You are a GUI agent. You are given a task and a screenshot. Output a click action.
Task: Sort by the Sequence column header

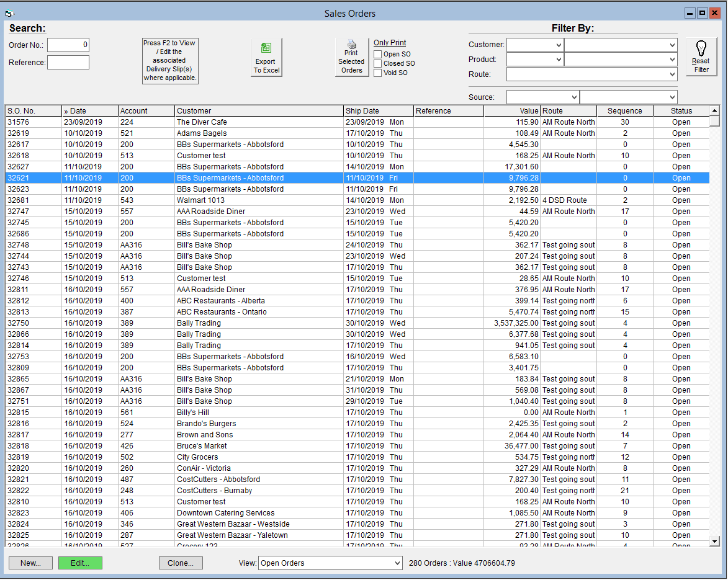click(625, 111)
